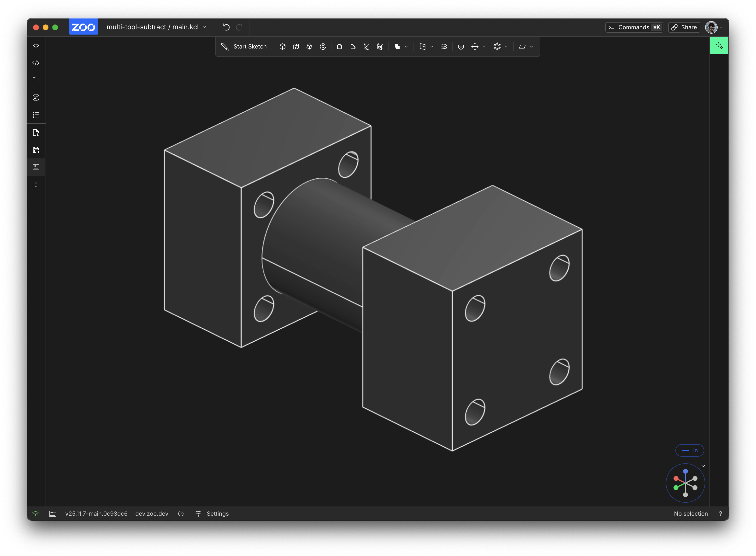Select the Extrude tool
Viewport: 756px width, 556px height.
[x=283, y=46]
